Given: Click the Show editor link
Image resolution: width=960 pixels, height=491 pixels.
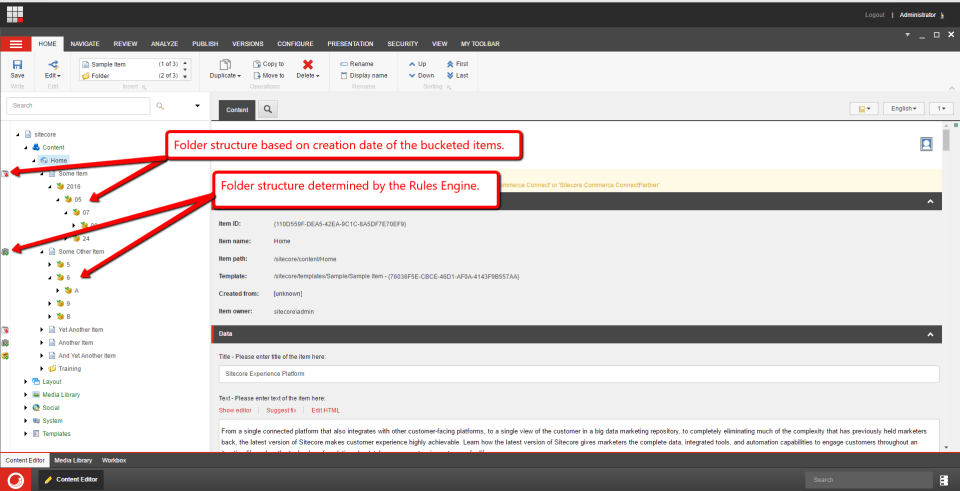Looking at the screenshot, I should (x=235, y=410).
